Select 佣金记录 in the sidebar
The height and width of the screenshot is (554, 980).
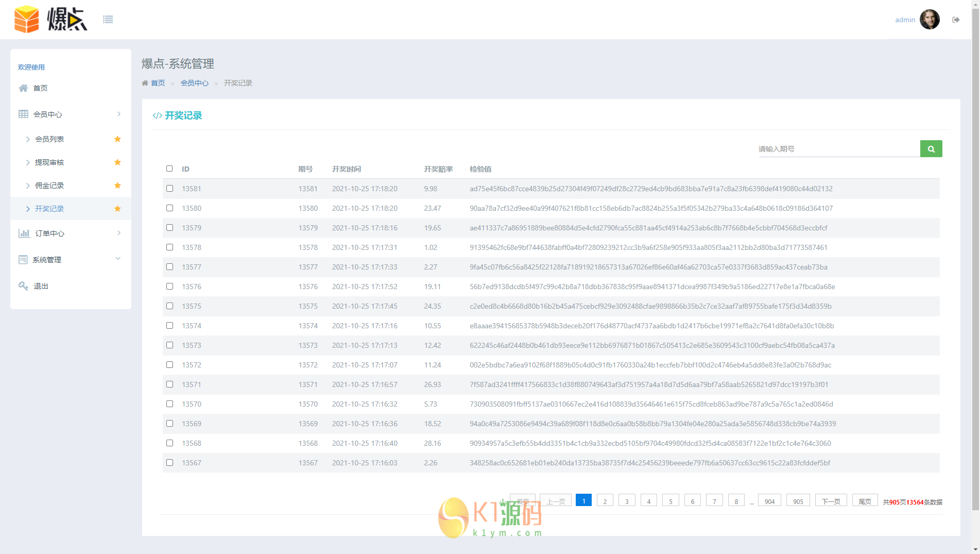click(x=49, y=186)
